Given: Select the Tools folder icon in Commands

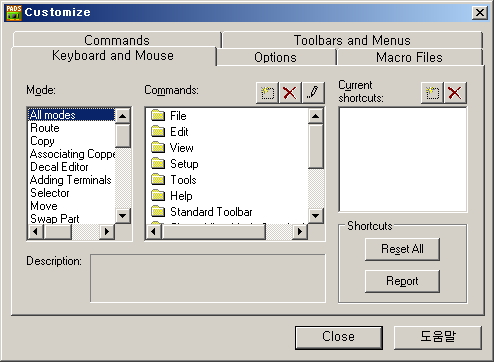Looking at the screenshot, I should click(158, 180).
